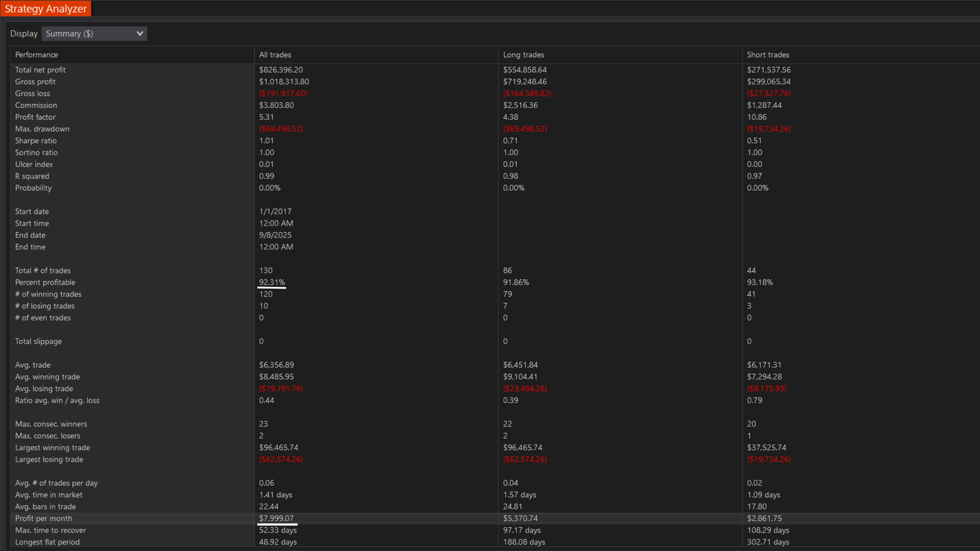Click the underlined 92.31% percent profitable value

(x=272, y=282)
